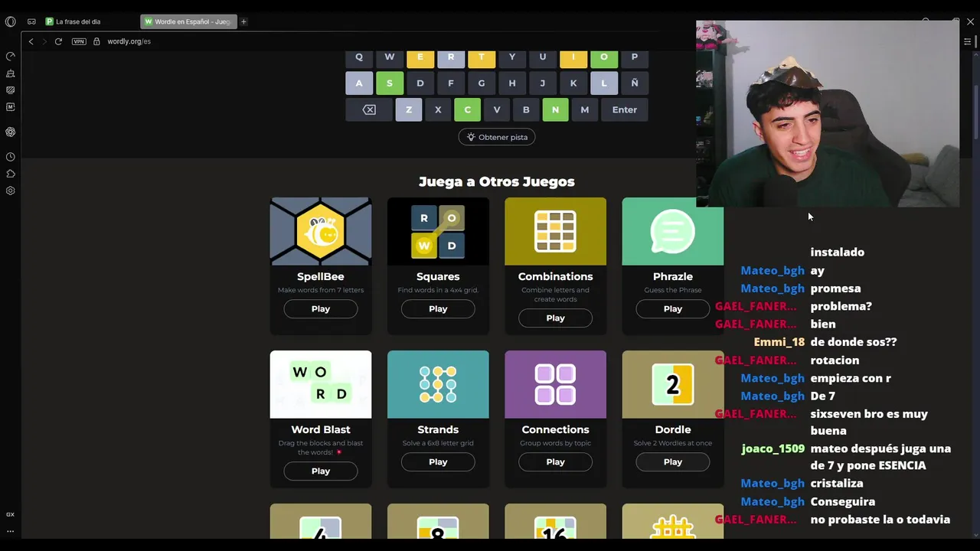Tap the green S key
980x551 pixels.
(390, 83)
